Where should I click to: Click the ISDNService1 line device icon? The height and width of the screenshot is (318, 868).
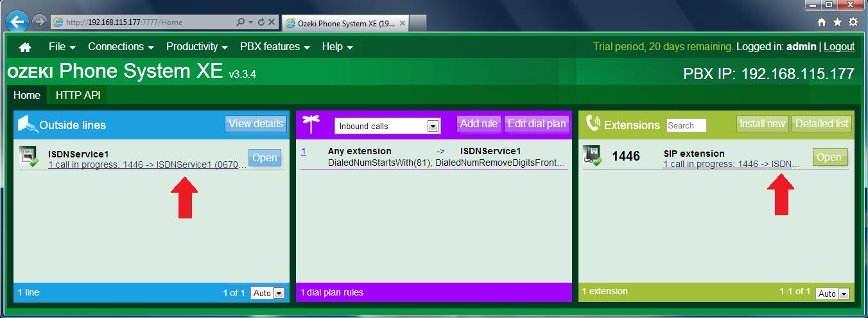click(x=30, y=157)
